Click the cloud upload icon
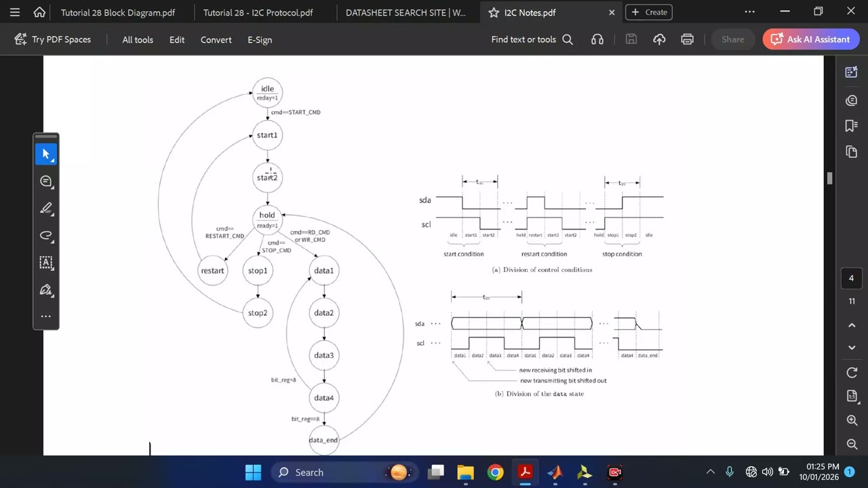The width and height of the screenshot is (868, 488). [x=659, y=39]
